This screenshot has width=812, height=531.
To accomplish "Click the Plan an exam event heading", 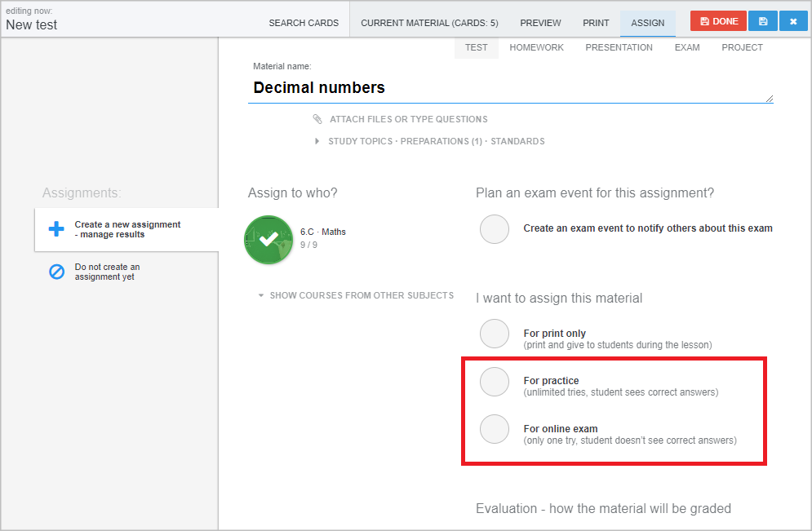I will 594,193.
